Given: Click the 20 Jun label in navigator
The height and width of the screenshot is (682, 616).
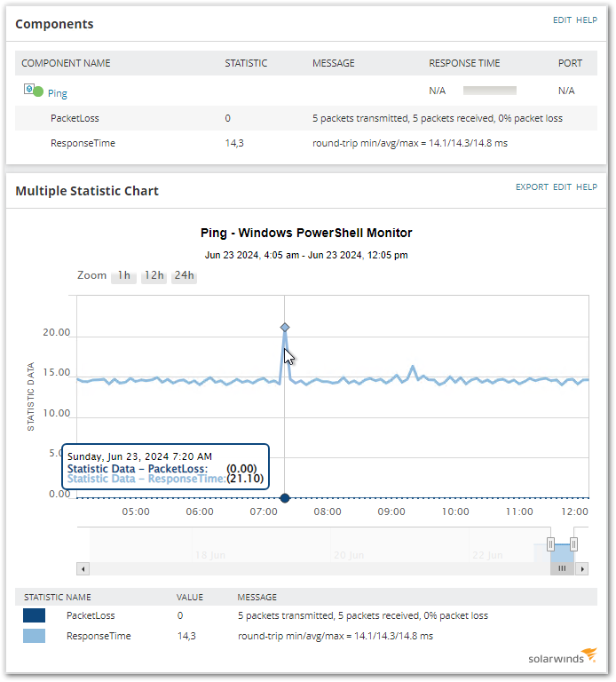Looking at the screenshot, I should point(349,555).
